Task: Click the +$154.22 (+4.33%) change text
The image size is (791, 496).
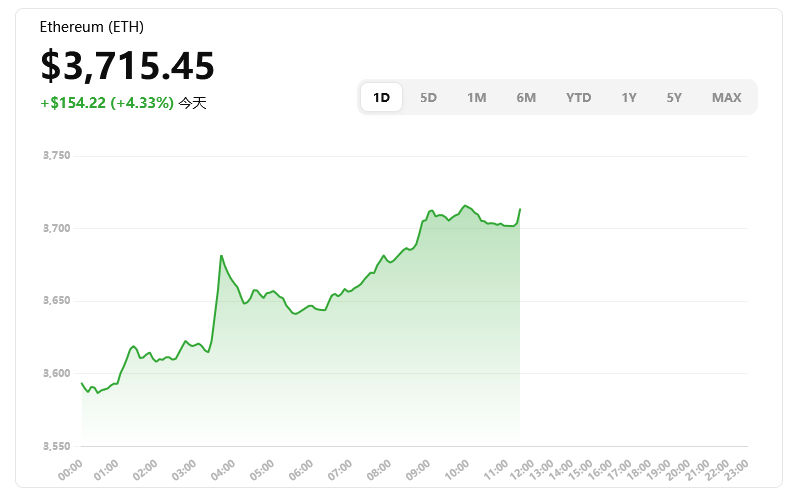Action: 107,103
